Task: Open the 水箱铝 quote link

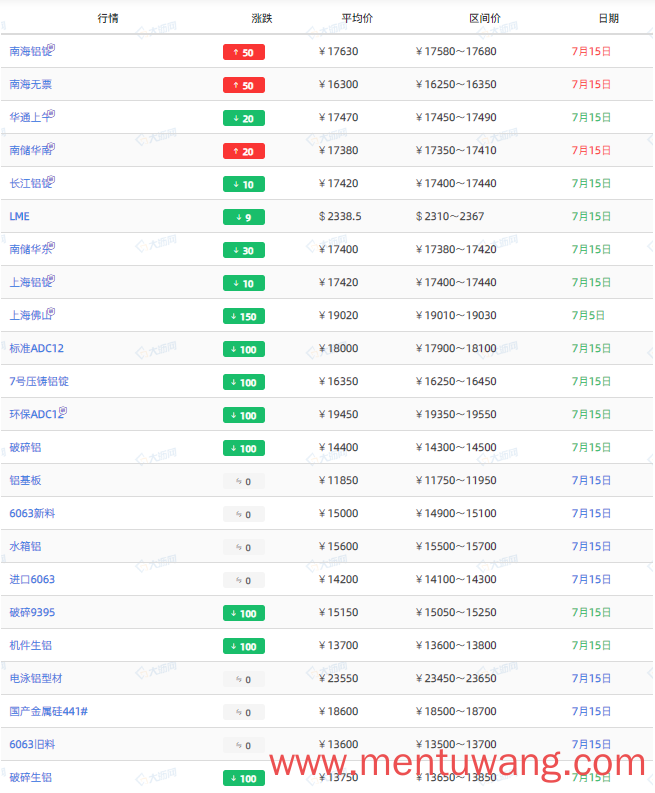Action: click(25, 546)
